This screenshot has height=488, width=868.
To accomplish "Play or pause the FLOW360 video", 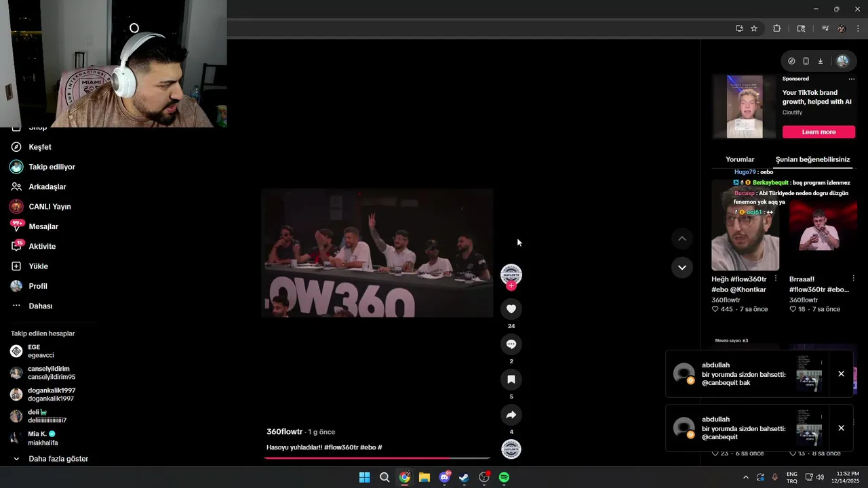I will tap(377, 253).
